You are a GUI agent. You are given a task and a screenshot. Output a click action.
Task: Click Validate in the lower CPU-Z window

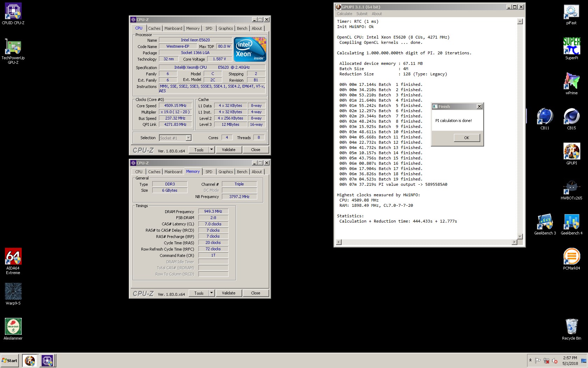[x=229, y=293]
